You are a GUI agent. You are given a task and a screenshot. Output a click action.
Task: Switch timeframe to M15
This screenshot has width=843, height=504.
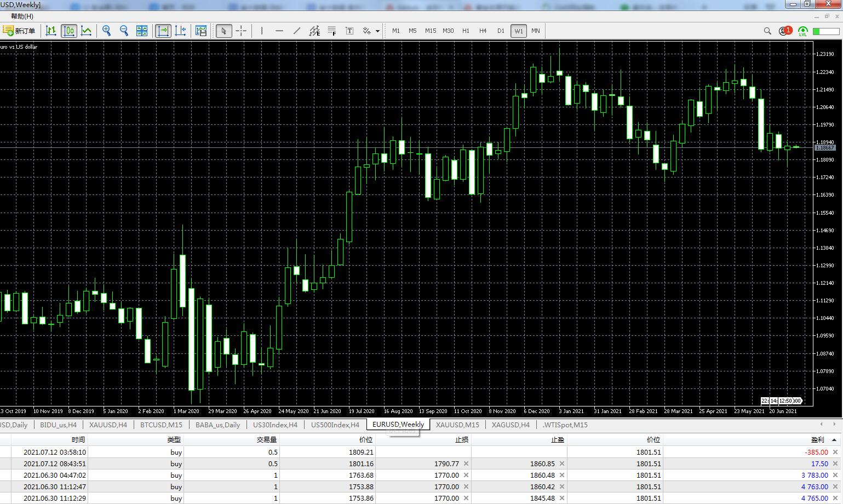point(431,31)
